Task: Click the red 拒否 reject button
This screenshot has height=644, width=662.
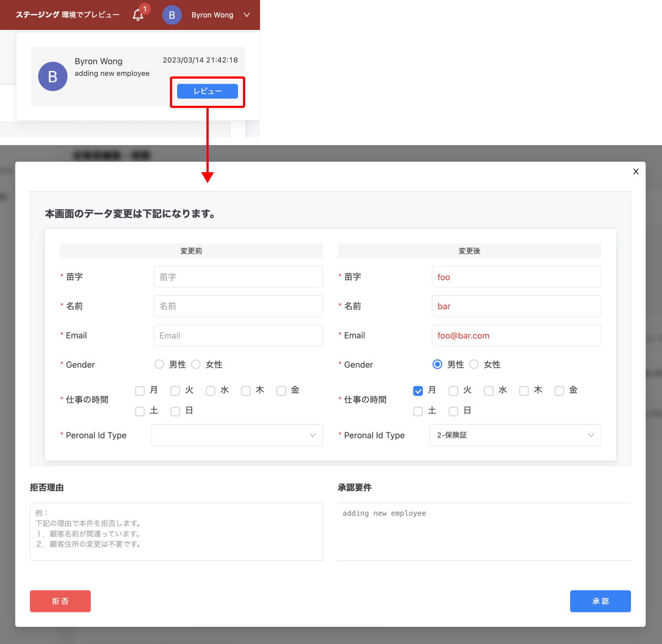Action: pyautogui.click(x=60, y=601)
